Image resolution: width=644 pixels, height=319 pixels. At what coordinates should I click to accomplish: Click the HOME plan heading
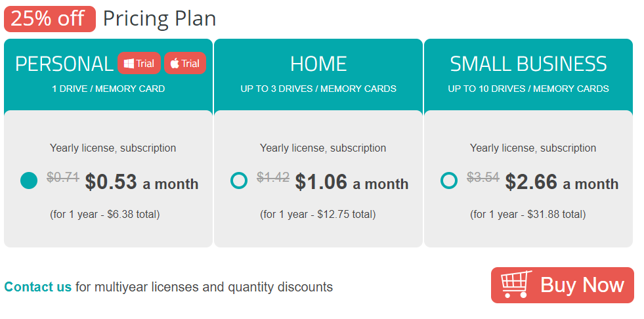point(318,64)
